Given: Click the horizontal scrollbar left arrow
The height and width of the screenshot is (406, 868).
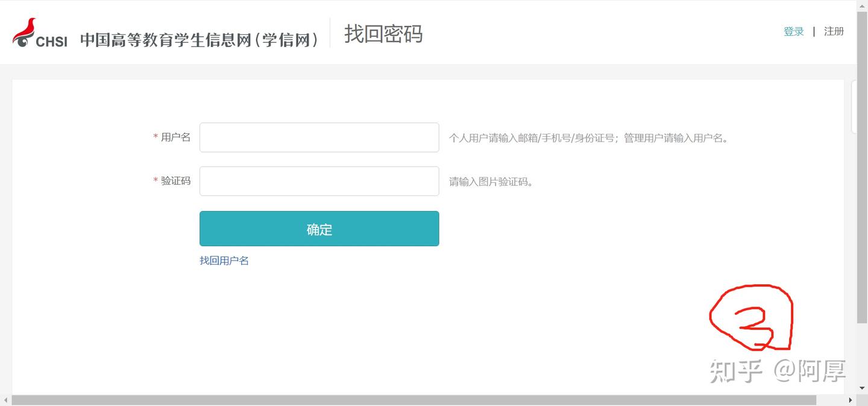Looking at the screenshot, I should (x=5, y=400).
